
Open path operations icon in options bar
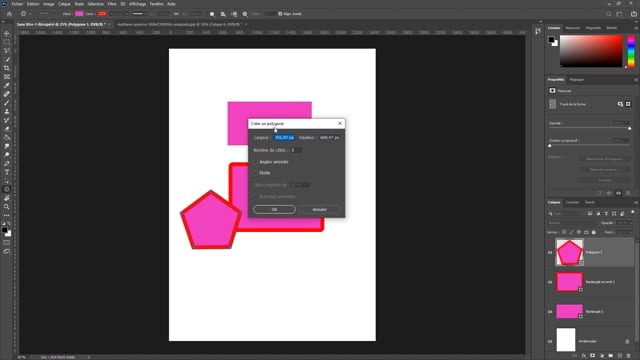pyautogui.click(x=212, y=14)
